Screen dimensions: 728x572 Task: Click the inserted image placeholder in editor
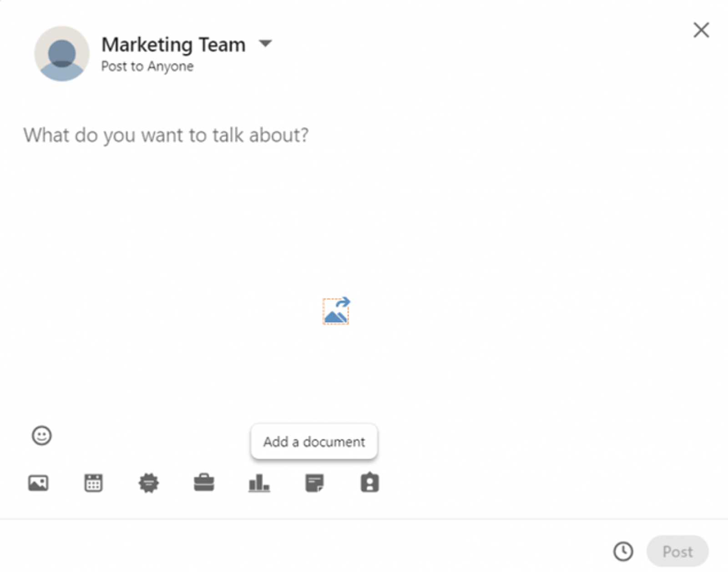click(x=336, y=311)
